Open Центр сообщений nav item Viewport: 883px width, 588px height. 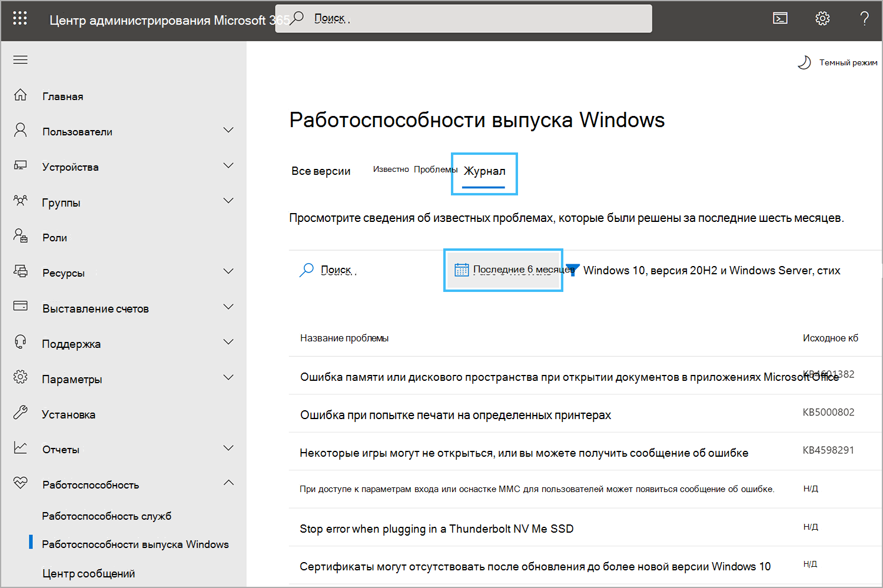click(x=88, y=573)
